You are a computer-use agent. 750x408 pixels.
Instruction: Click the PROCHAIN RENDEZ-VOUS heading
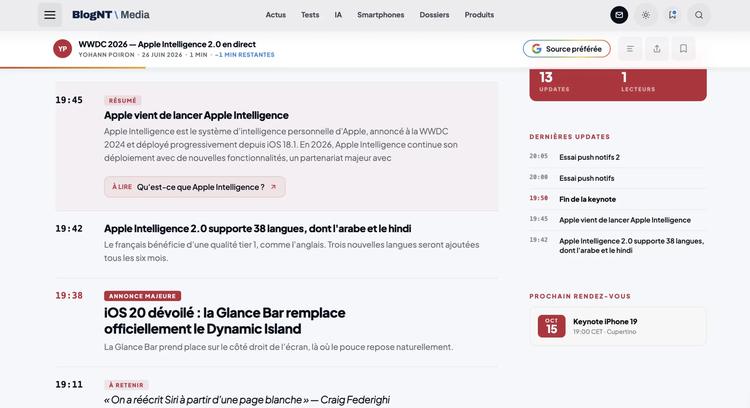(x=580, y=297)
